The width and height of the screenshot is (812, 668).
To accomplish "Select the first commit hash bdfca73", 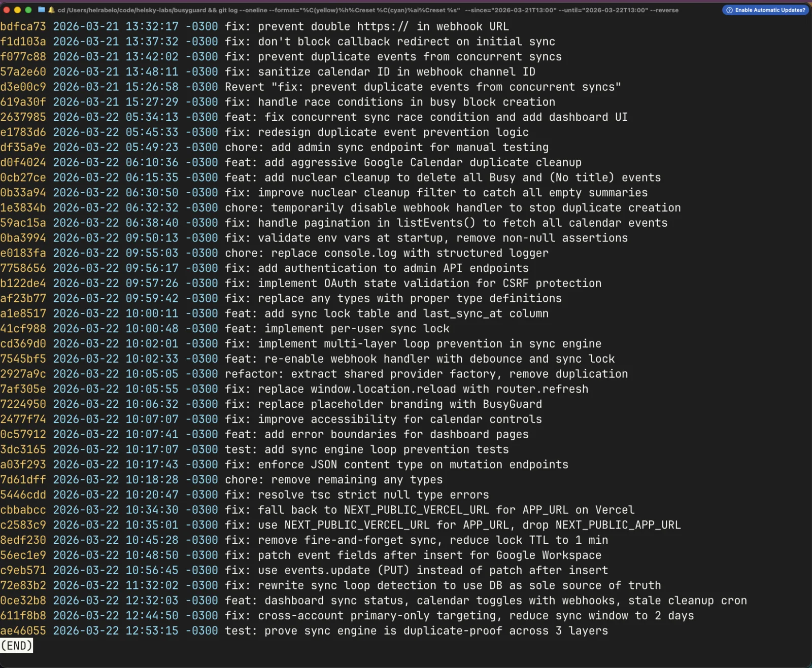I will point(23,26).
